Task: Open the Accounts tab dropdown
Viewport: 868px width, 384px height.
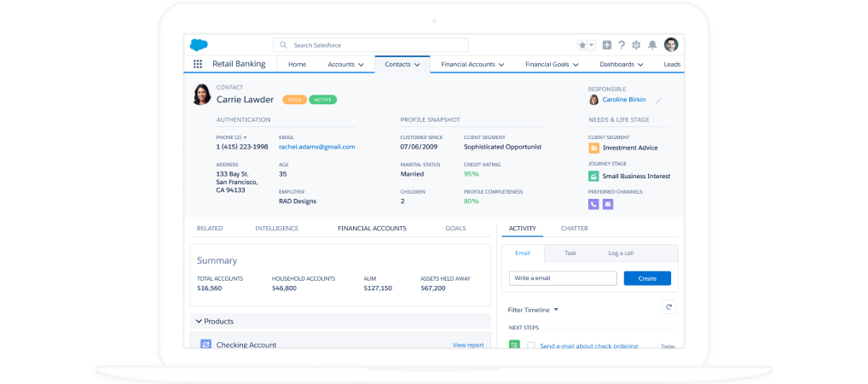Action: (361, 65)
